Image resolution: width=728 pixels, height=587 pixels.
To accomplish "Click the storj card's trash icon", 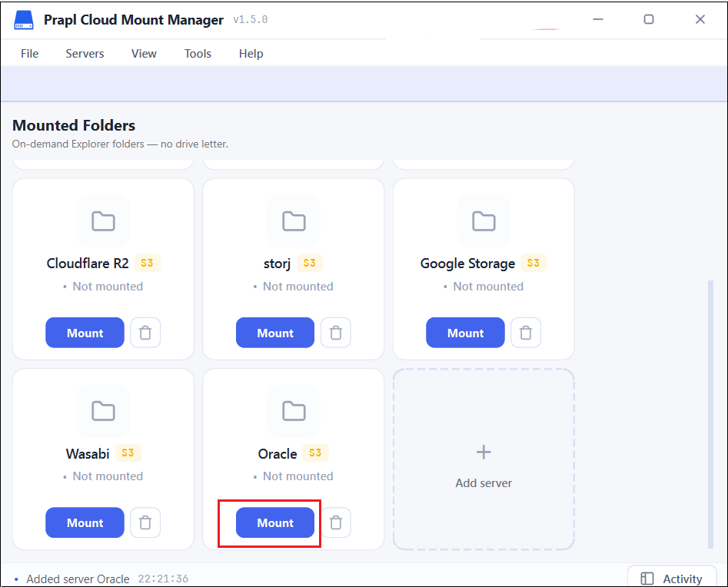I will coord(336,333).
